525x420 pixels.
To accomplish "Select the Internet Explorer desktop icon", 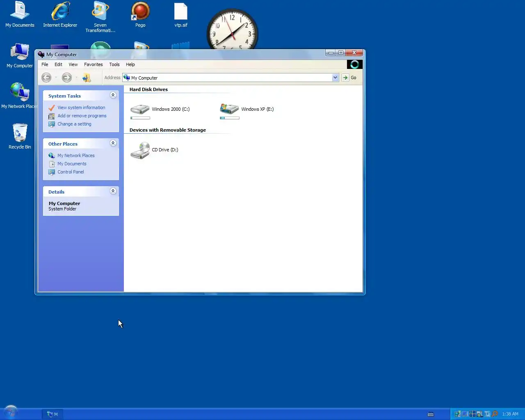I will (60, 15).
